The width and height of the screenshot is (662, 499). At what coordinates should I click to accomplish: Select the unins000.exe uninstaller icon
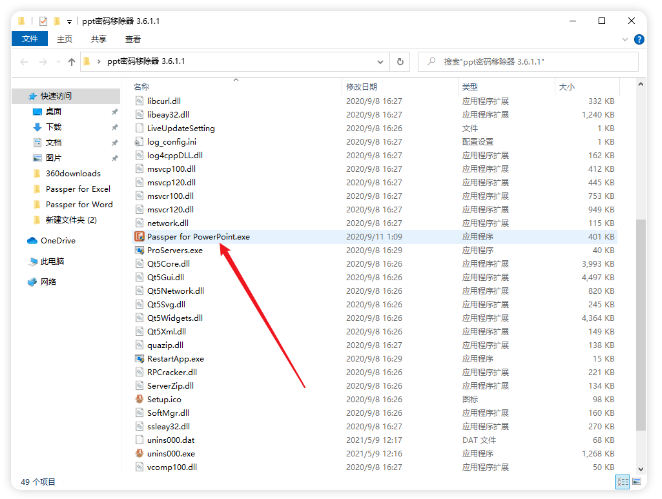[140, 453]
